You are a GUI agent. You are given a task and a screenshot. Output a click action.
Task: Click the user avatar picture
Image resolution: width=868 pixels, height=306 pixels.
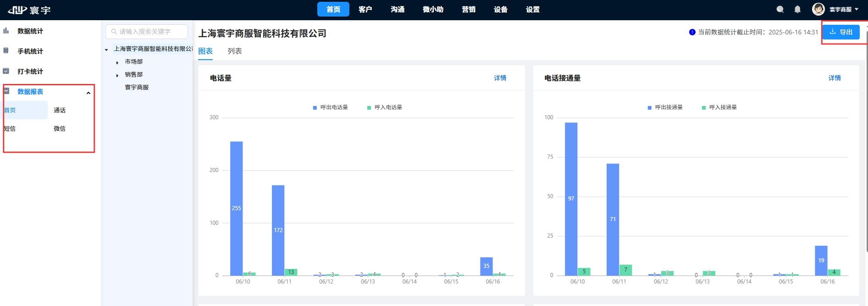pyautogui.click(x=818, y=9)
